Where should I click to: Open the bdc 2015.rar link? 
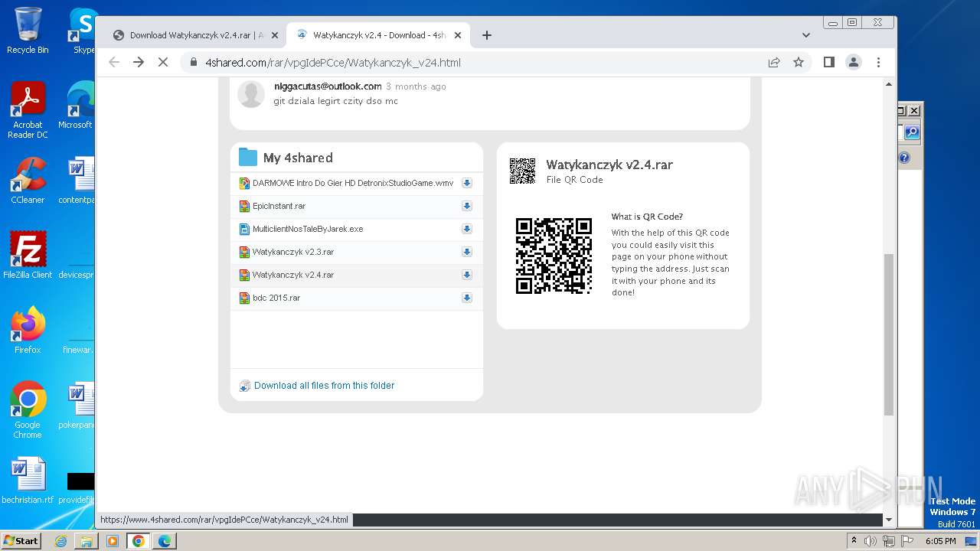(276, 298)
